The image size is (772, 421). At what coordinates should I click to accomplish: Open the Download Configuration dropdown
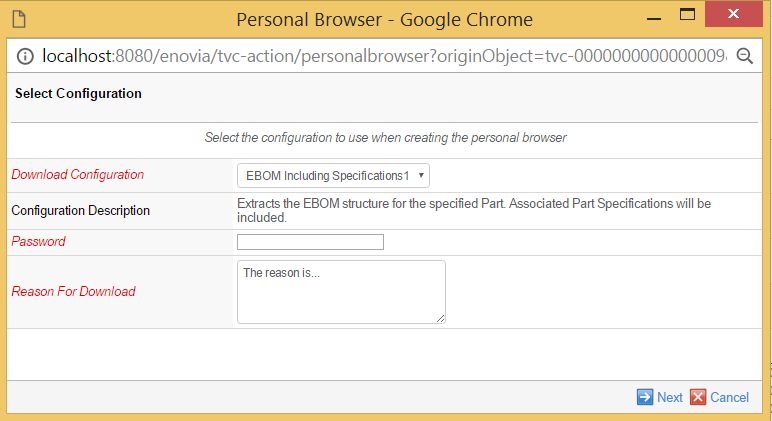point(333,175)
